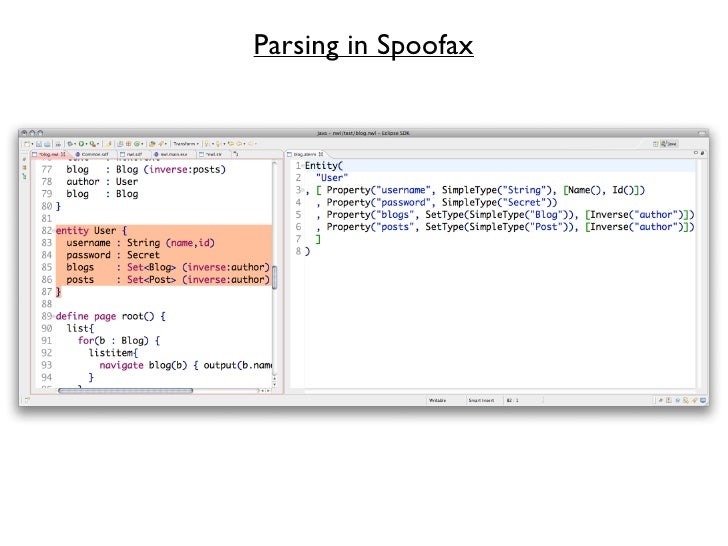Click 'define page root()' line
The height and width of the screenshot is (546, 728).
pos(110,316)
